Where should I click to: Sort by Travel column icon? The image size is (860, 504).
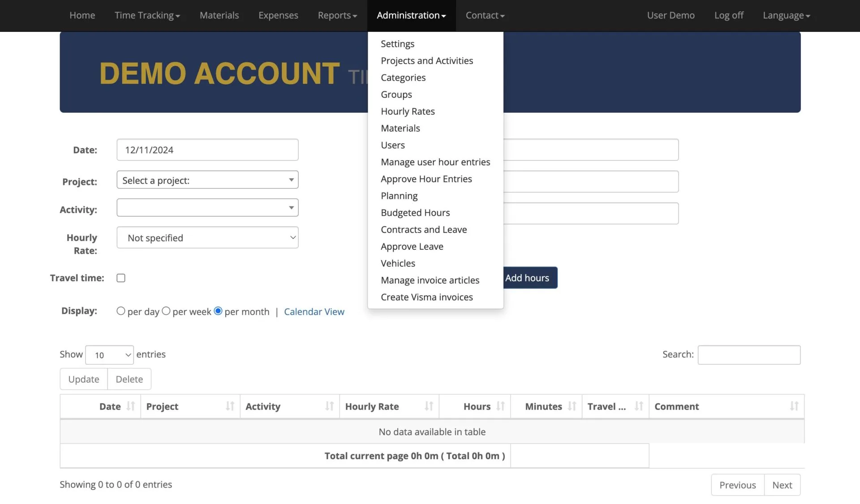[x=639, y=406]
